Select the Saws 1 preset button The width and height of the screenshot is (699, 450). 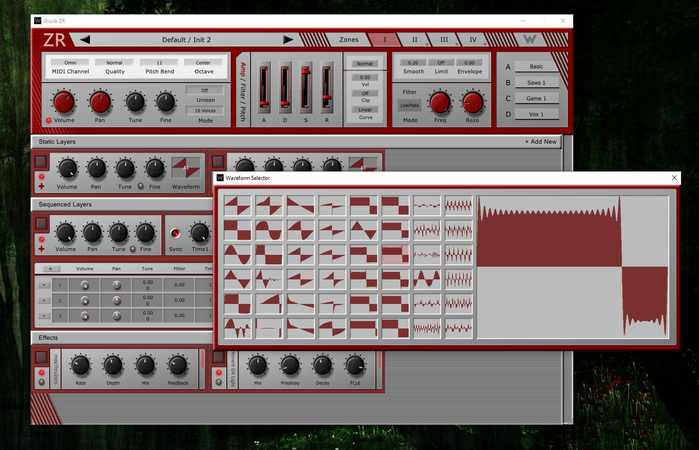click(x=537, y=82)
